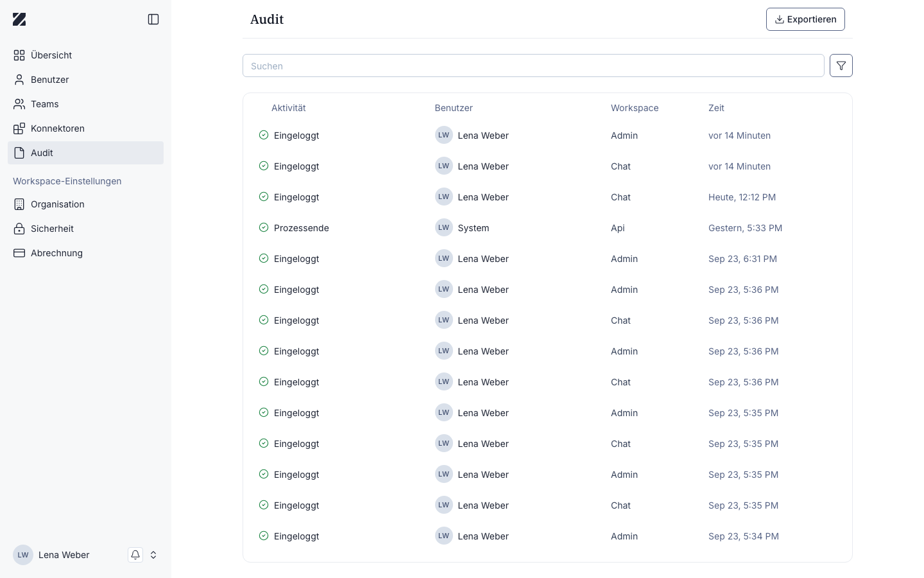The height and width of the screenshot is (578, 924).
Task: Open the Teams section
Action: tap(85, 104)
